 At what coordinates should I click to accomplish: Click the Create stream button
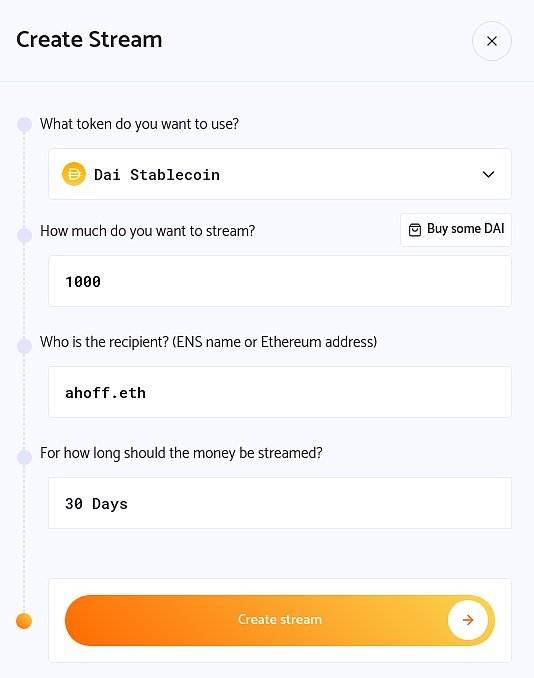(x=280, y=620)
